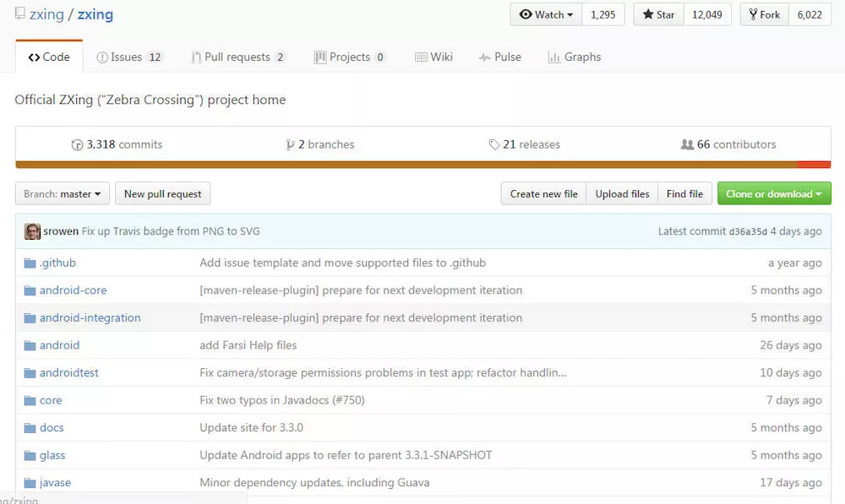Star the zxing repository
The image size is (845, 504).
click(658, 14)
